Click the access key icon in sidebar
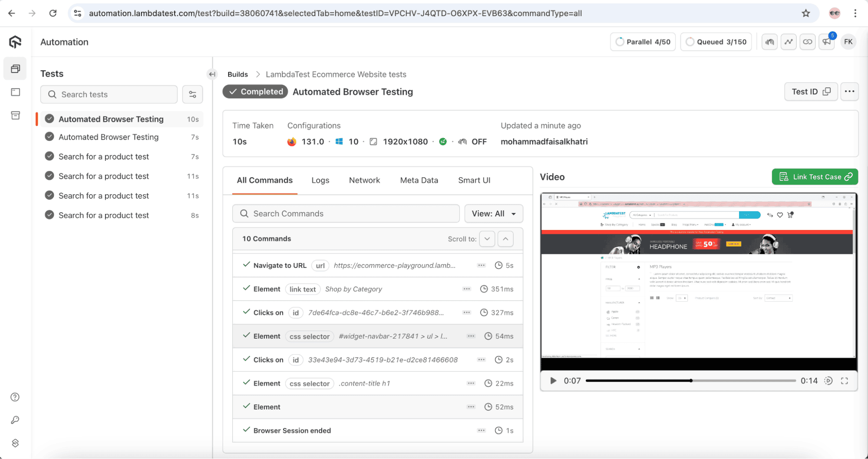Viewport: 868px width, 459px height. 15,420
